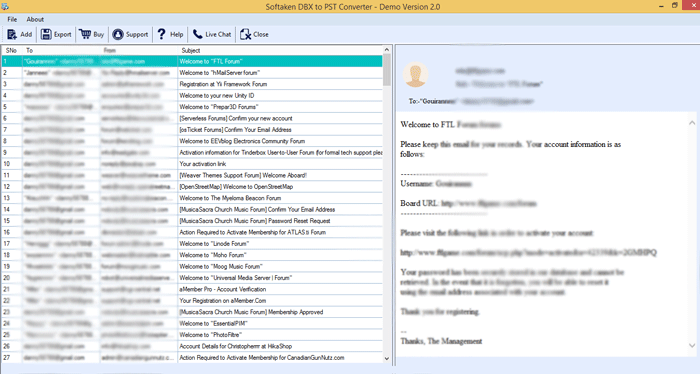700x374 pixels.
Task: Select 'Your Registration on aMember.Com' email
Action: click(x=192, y=301)
